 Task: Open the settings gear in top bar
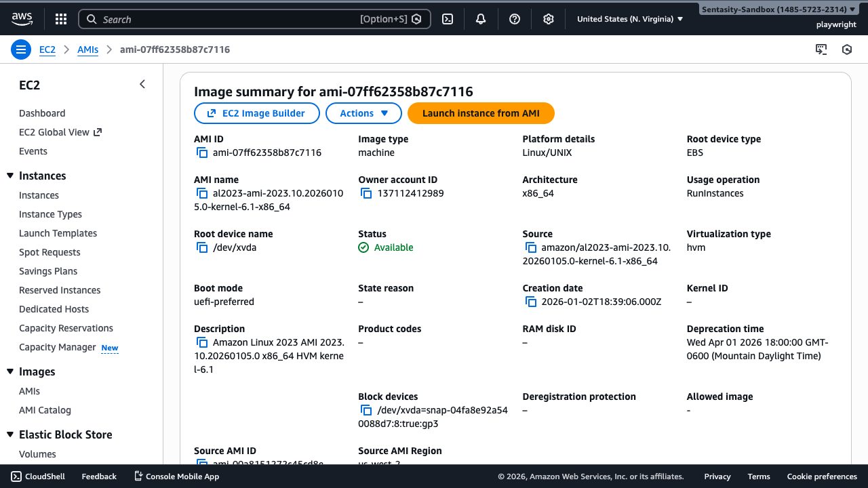click(549, 19)
